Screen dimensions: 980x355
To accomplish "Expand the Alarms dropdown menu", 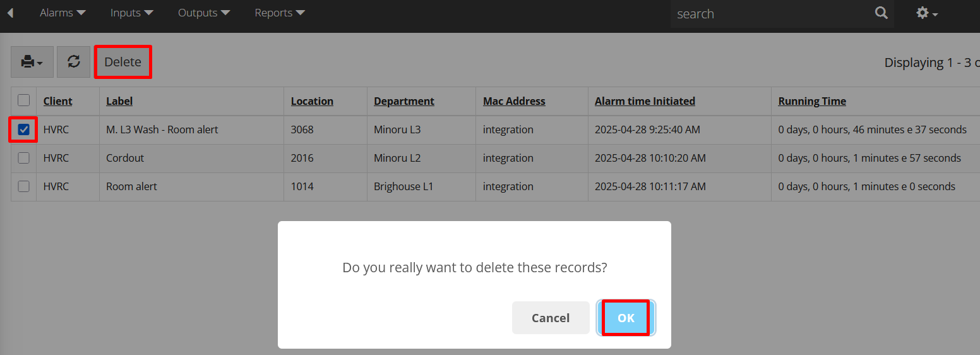I will pyautogui.click(x=63, y=13).
